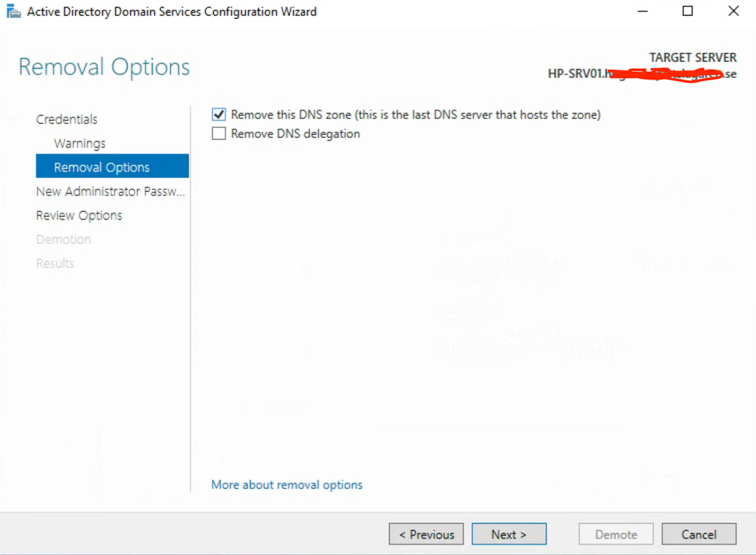Screen dimensions: 756x555
Task: Minimize the wizard window
Action: (x=642, y=11)
